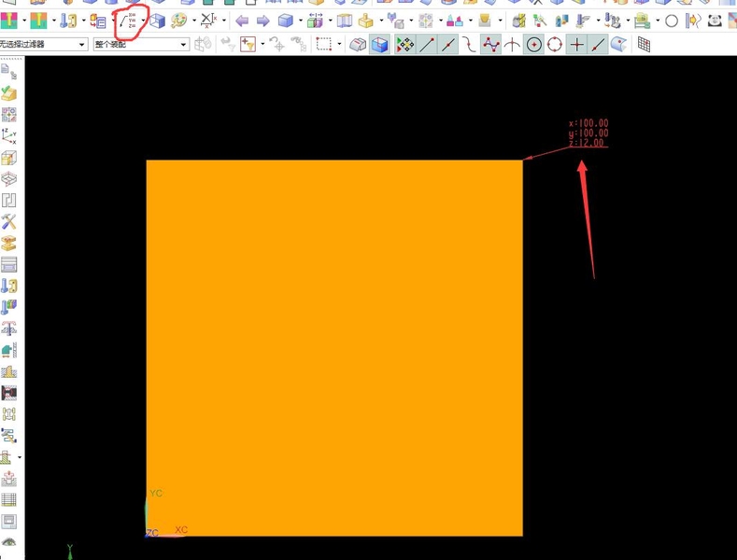Screen dimensions: 737x560
Task: Click the yellow box wireframe sidebar icon
Action: (x=9, y=158)
